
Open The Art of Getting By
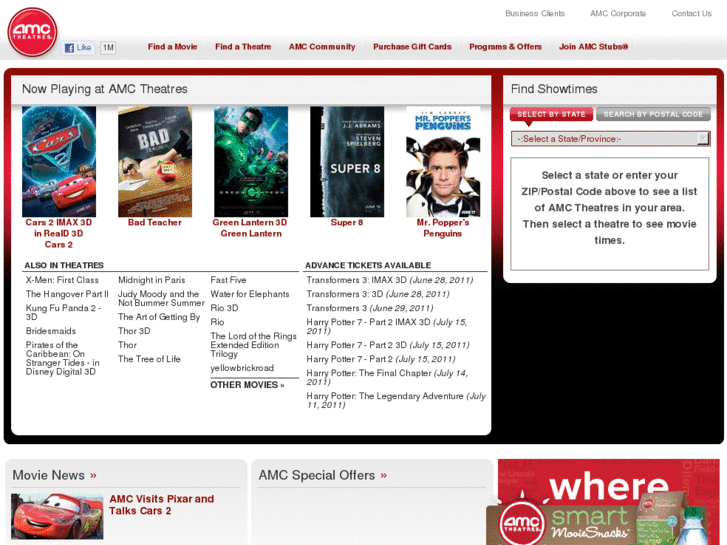[159, 317]
